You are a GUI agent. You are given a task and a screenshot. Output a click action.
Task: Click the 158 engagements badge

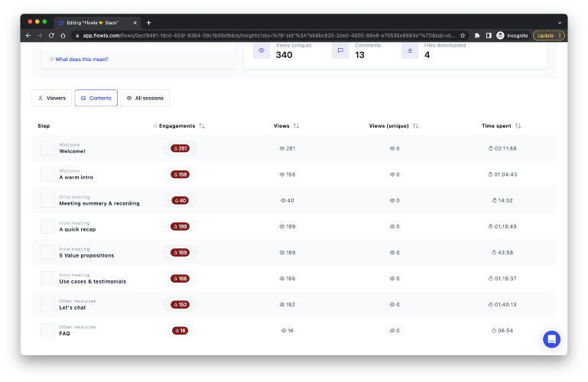(180, 174)
